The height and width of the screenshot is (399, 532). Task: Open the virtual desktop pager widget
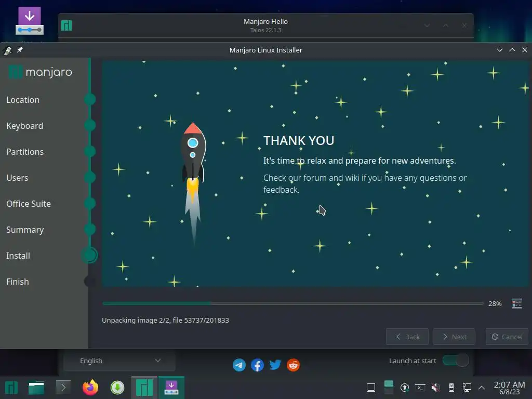389,388
